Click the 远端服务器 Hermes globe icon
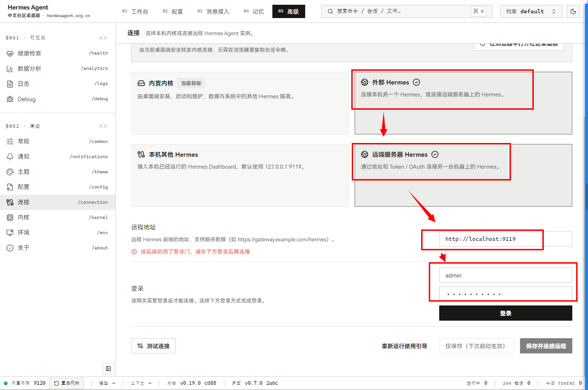The image size is (588, 390). tap(365, 154)
